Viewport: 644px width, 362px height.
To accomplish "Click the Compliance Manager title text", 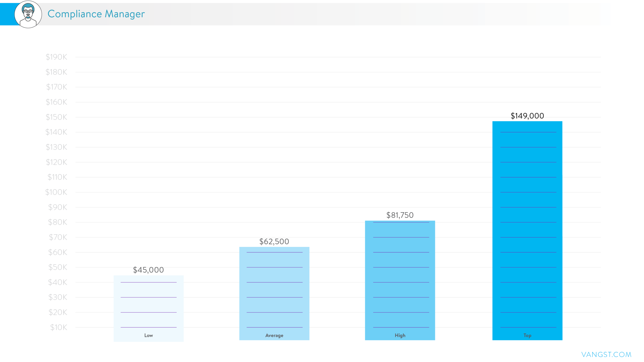I will pos(96,14).
